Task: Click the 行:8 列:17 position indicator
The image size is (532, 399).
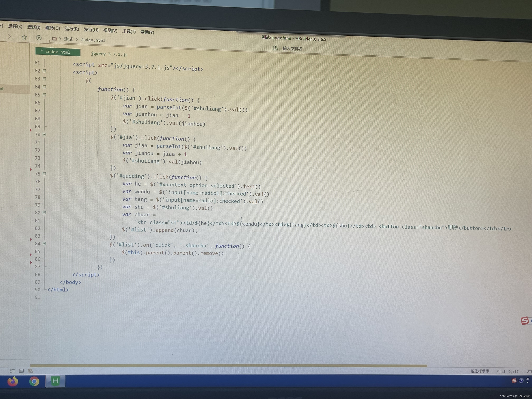Action: (508, 371)
